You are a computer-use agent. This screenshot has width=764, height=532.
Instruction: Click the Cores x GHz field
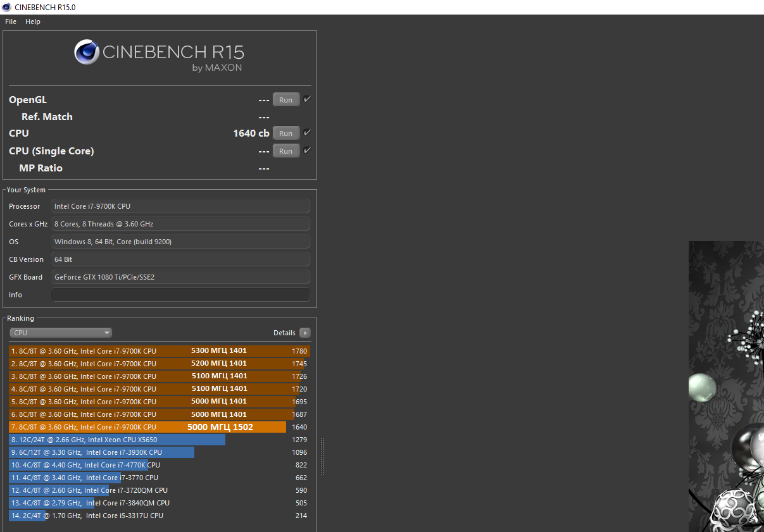coord(181,224)
